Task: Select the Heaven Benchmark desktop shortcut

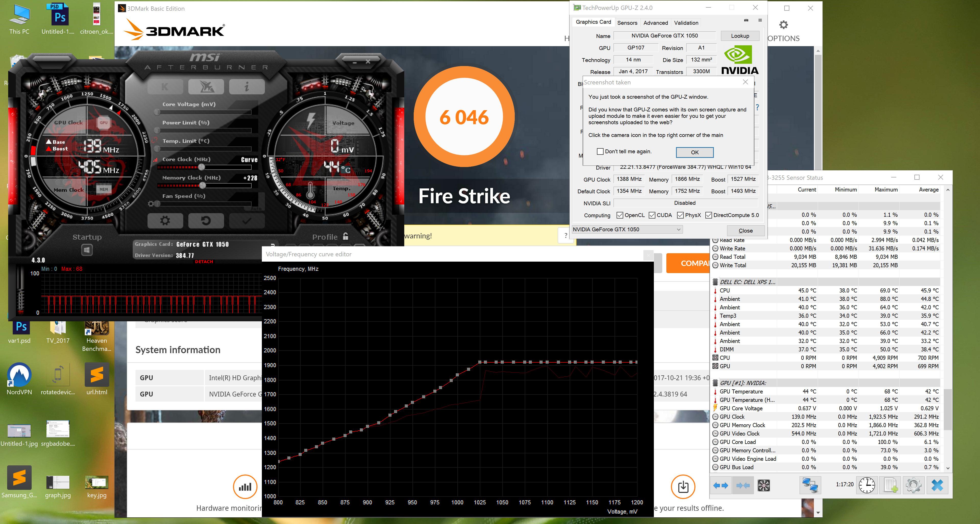Action: click(97, 336)
